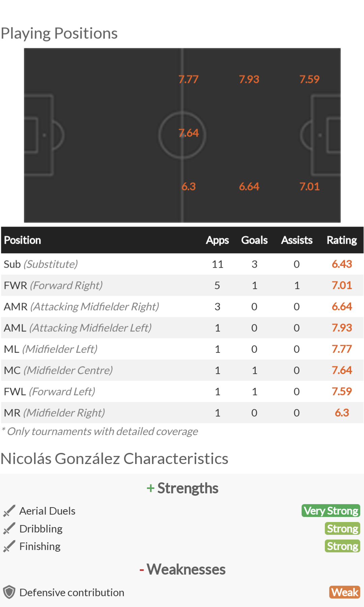The width and height of the screenshot is (364, 607).
Task: Select the 7.64 rating in centre circle
Action: 189,133
